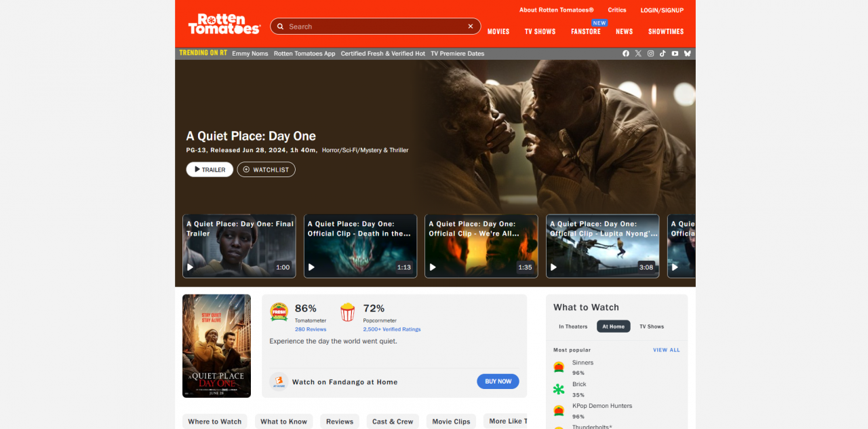Open the Instagram social icon
Viewport: 868px width, 429px height.
[x=650, y=54]
